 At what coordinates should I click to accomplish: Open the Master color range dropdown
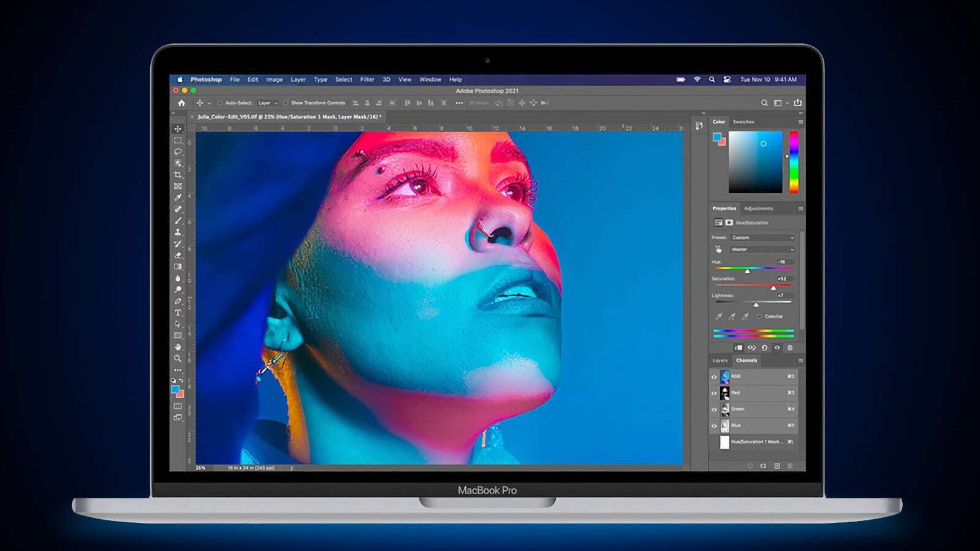pyautogui.click(x=762, y=249)
